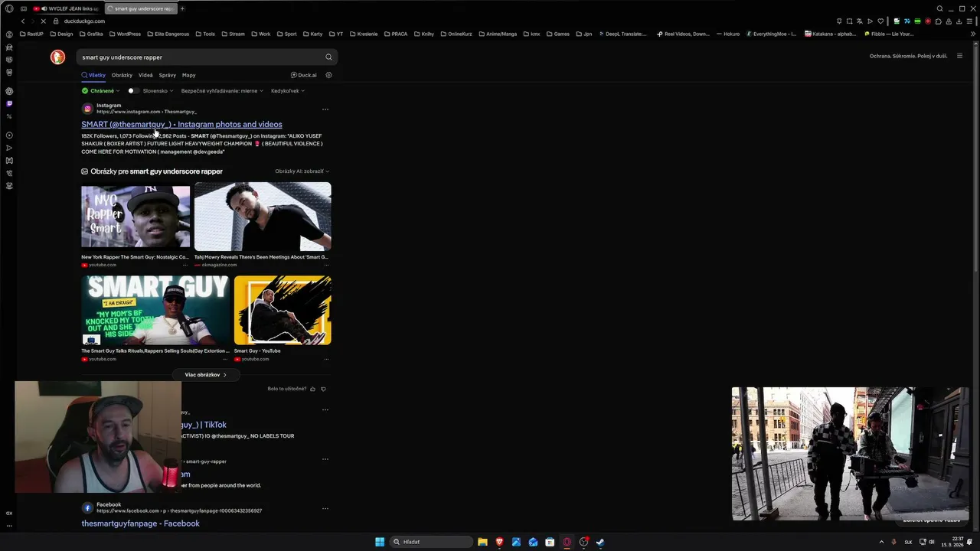This screenshot has height=551, width=980.
Task: Open the Kedykoľvek time filter dropdown
Action: (288, 91)
